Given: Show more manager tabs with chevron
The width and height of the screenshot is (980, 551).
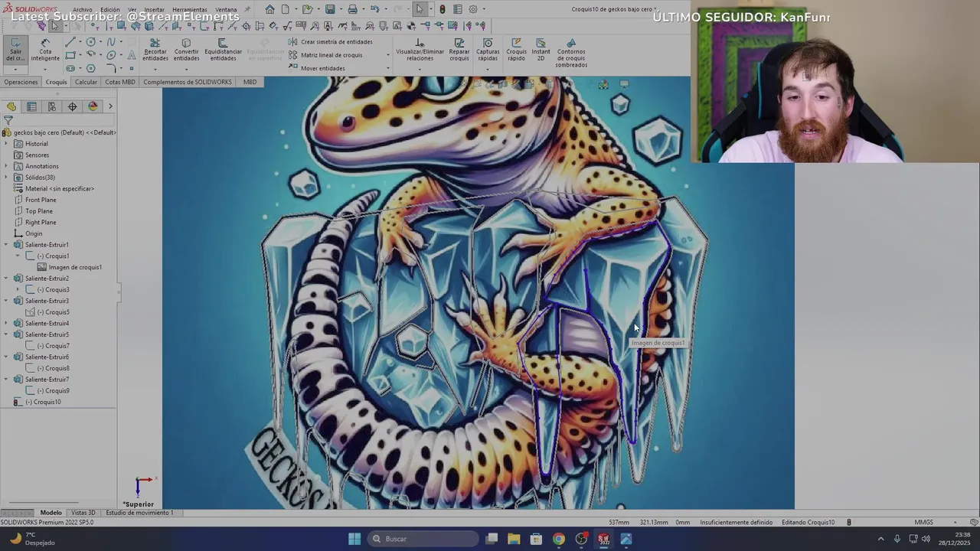Looking at the screenshot, I should tap(110, 106).
